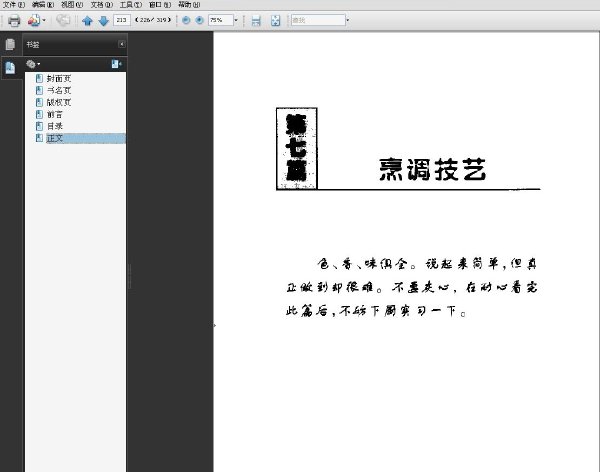The width and height of the screenshot is (600, 472).
Task: Click the fit full page icon
Action: coord(276,20)
